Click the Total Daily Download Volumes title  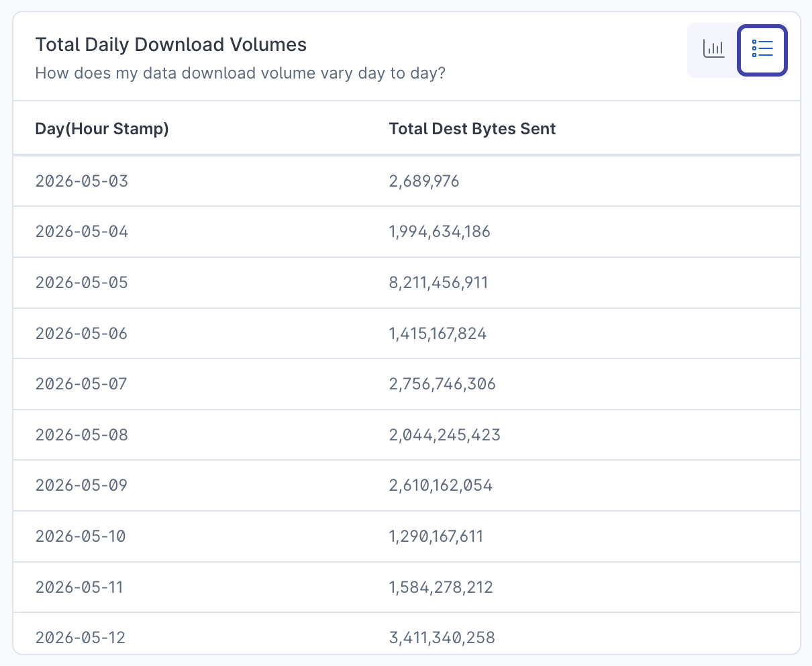171,45
